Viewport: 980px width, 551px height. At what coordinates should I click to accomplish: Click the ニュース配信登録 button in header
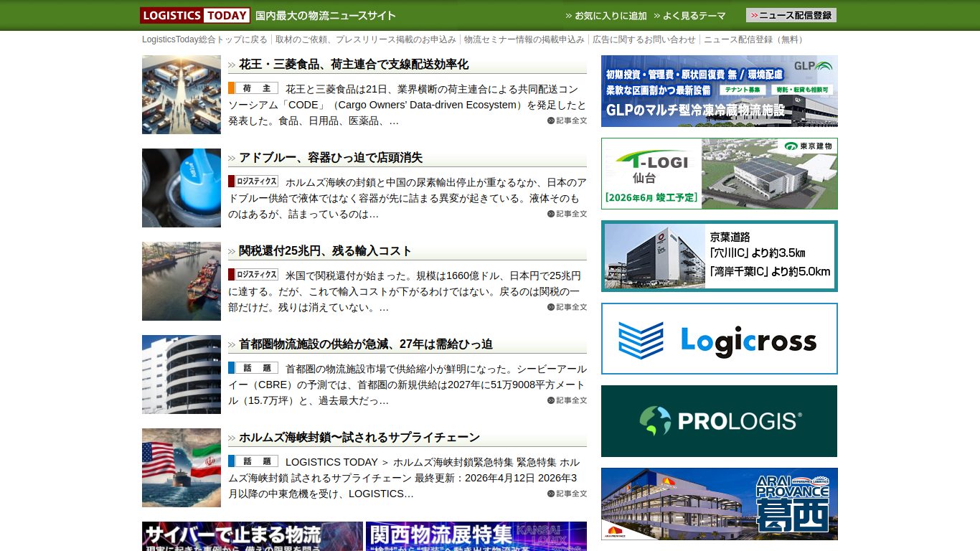[791, 15]
